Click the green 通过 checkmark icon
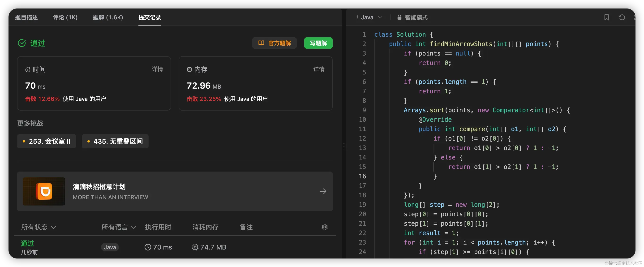 [x=22, y=43]
